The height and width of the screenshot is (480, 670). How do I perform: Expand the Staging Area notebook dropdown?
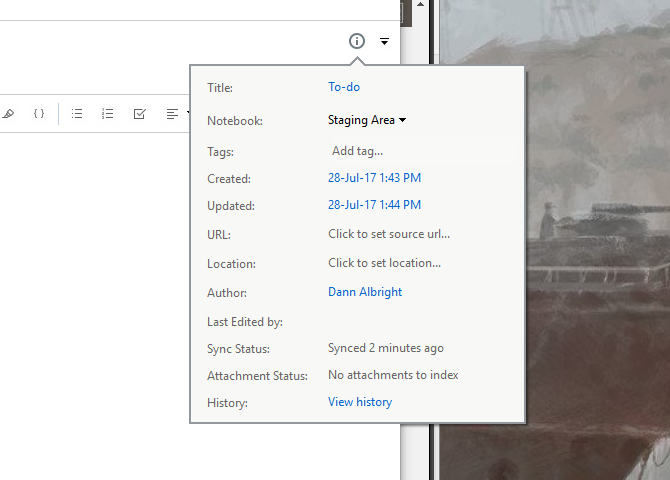(367, 120)
